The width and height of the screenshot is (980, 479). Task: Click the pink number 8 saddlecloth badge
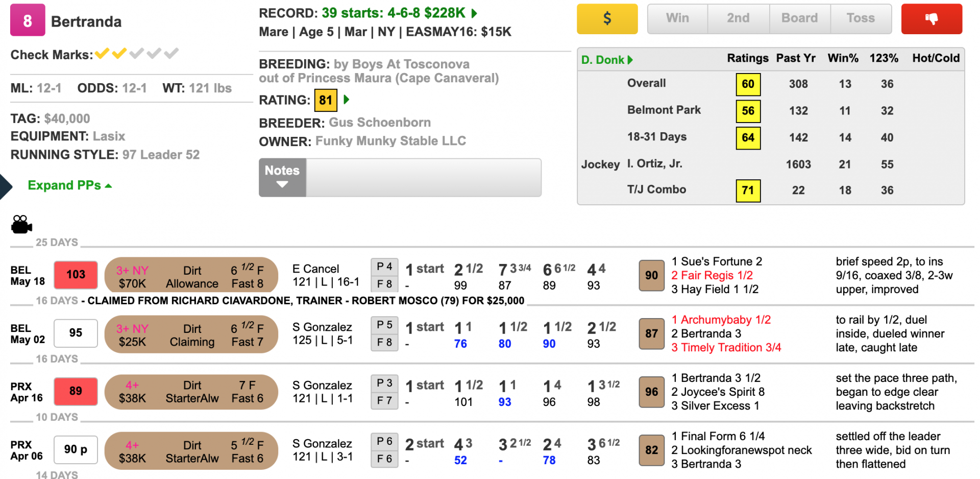coord(28,20)
